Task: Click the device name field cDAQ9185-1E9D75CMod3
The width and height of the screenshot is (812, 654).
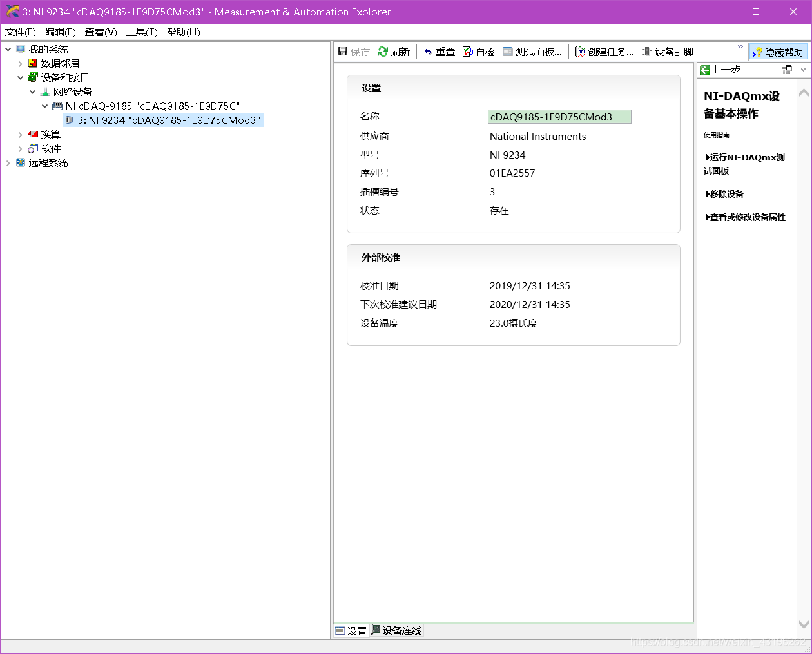Action: [x=559, y=117]
